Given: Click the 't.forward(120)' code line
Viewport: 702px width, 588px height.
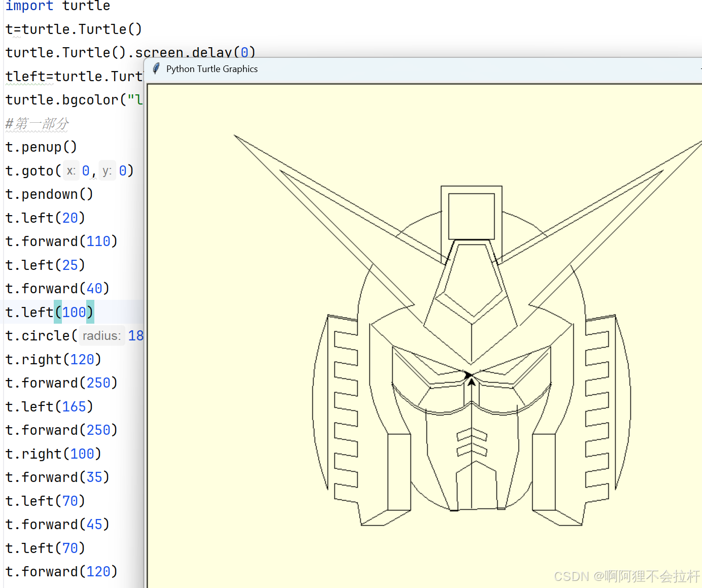Looking at the screenshot, I should (x=61, y=572).
